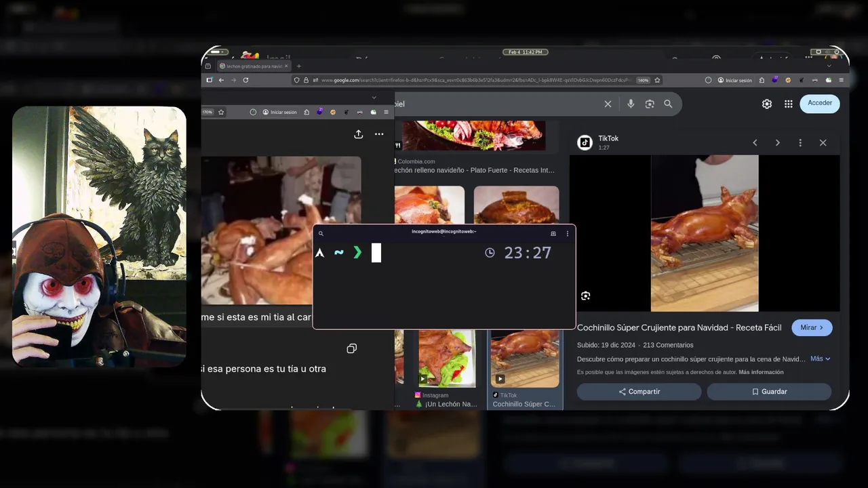Open the TikTok source logo
Image resolution: width=868 pixels, height=488 pixels.
pyautogui.click(x=585, y=142)
